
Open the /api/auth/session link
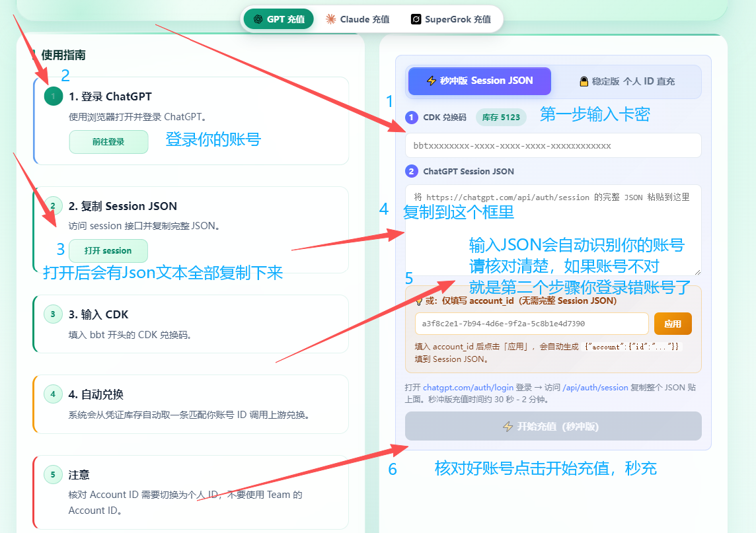coord(595,388)
